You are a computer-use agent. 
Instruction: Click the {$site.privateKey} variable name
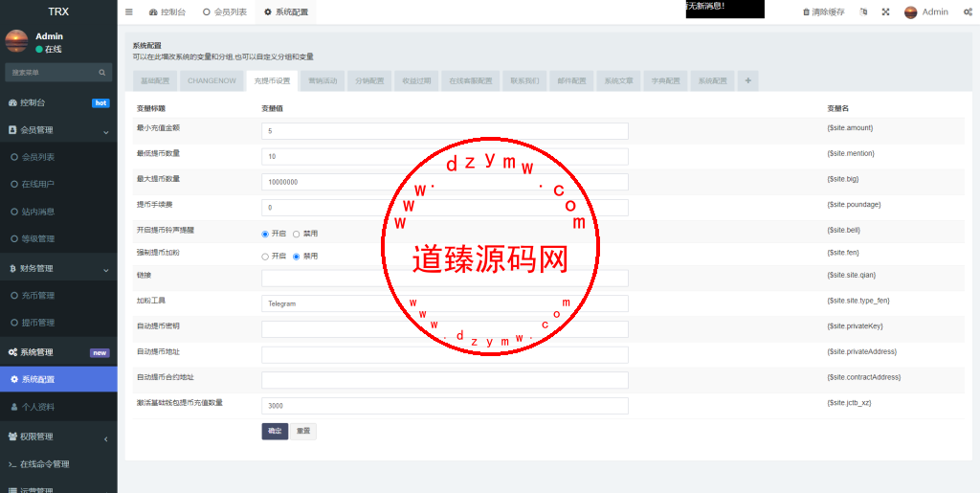click(855, 326)
